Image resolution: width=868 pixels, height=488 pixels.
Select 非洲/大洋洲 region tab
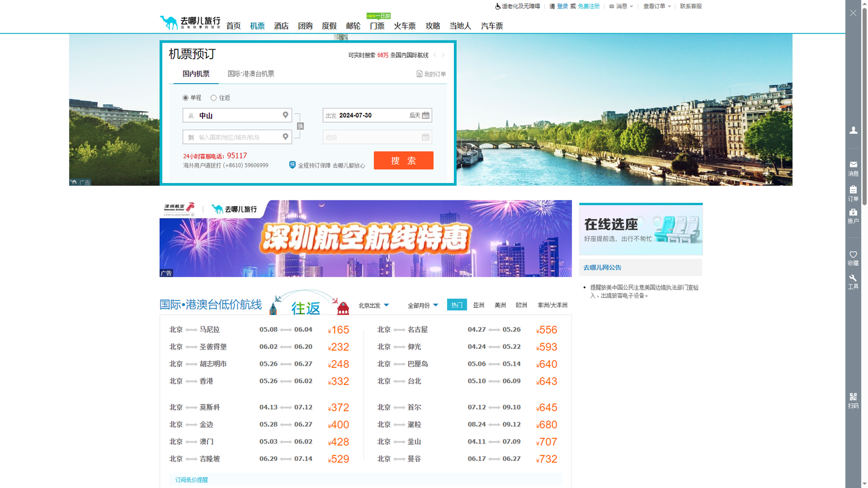[553, 305]
